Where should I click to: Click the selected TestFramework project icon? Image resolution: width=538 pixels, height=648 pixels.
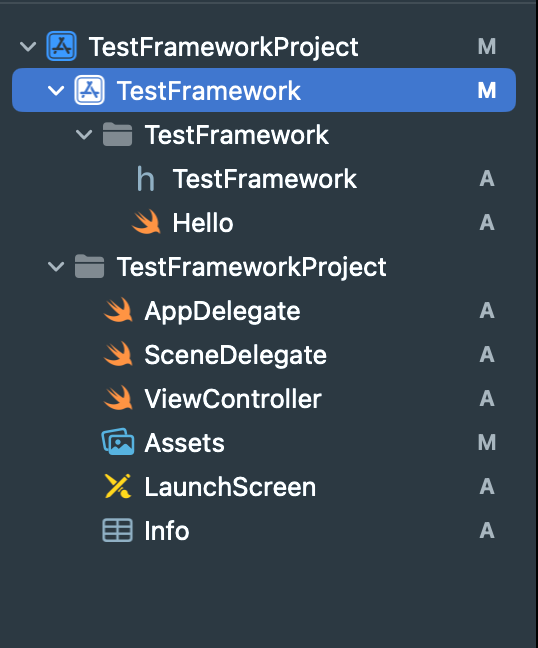pos(89,90)
